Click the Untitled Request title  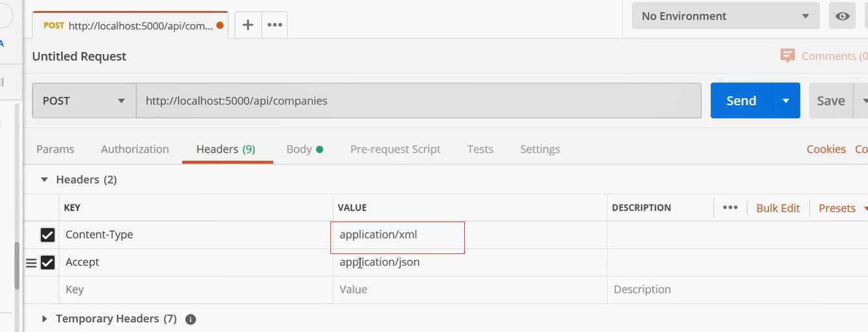79,57
